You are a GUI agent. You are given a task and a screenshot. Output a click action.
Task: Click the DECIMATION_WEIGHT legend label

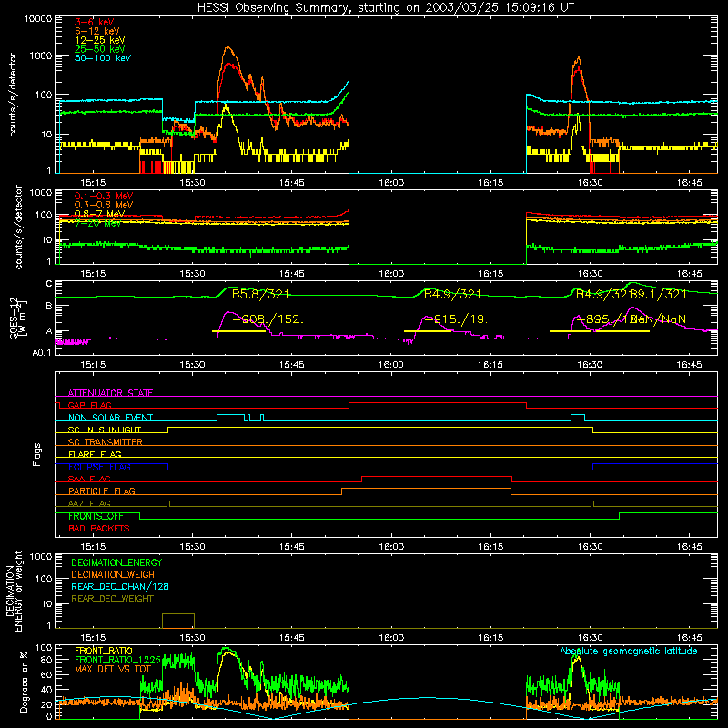point(116,574)
